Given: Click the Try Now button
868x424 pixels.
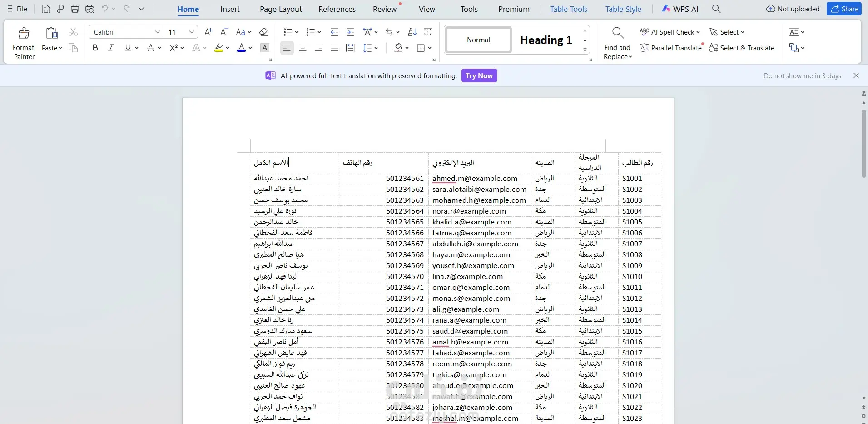Looking at the screenshot, I should (x=479, y=75).
